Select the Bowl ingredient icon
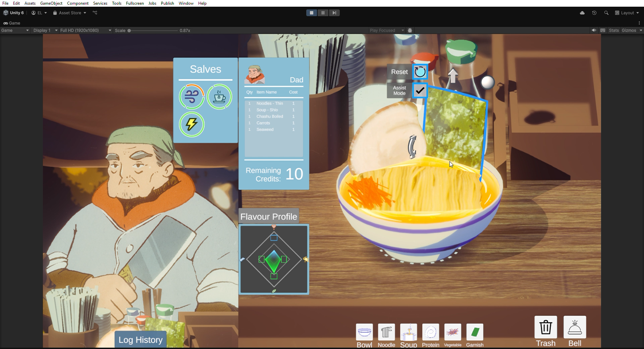Screen dimensions: 644x349 (x=364, y=332)
